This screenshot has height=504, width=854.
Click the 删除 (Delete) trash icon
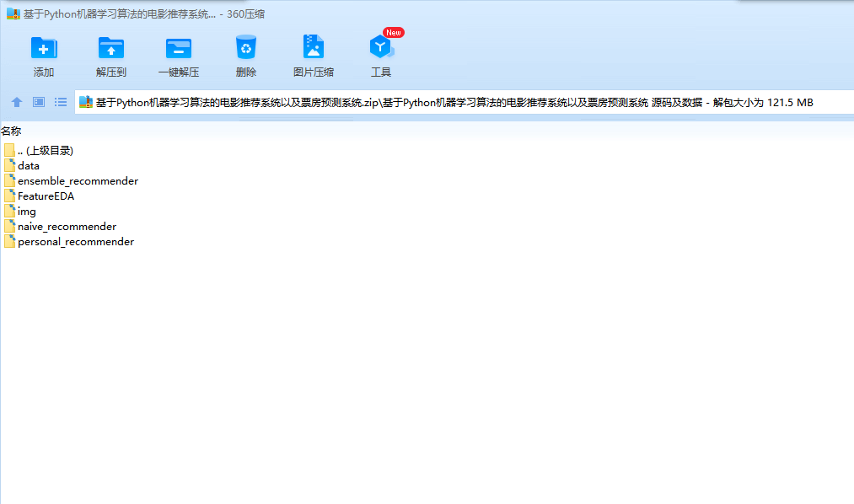point(246,47)
